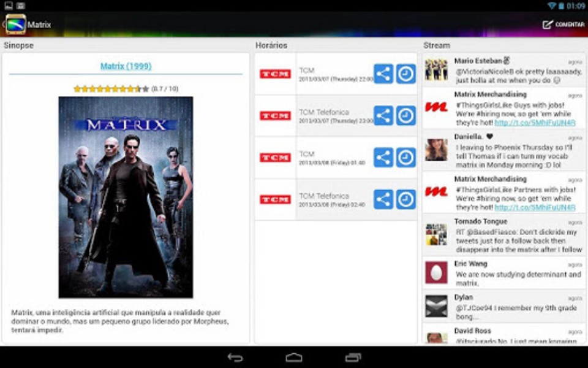Tap the 'Eric Wang' username
The height and width of the screenshot is (368, 588).
tap(470, 264)
